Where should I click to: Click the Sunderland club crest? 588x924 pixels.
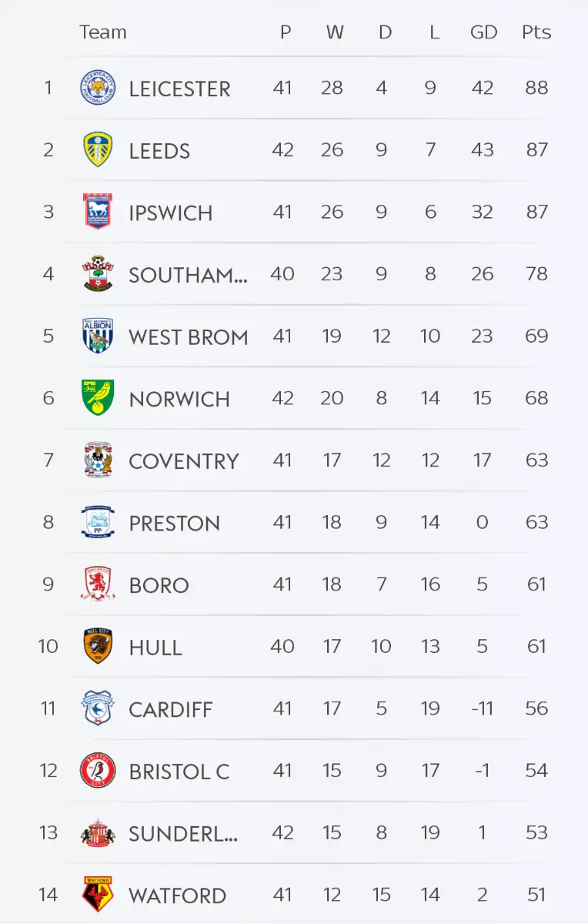click(98, 833)
